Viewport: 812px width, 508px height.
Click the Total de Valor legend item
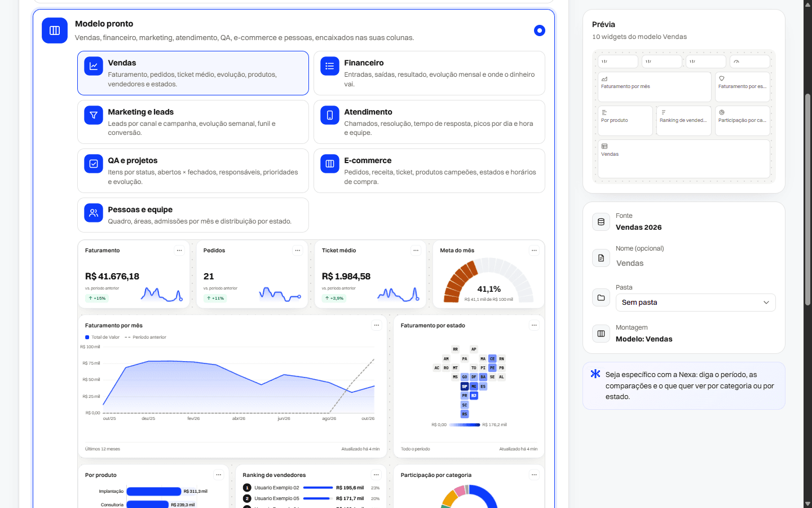tap(102, 338)
